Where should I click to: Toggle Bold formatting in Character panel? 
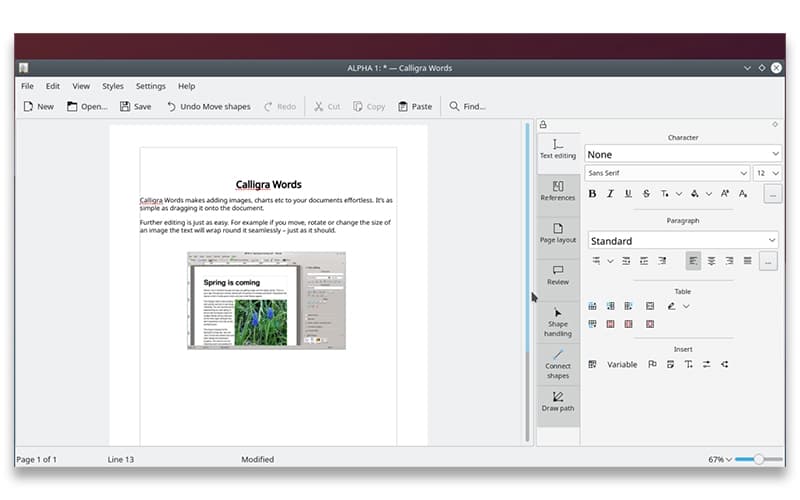point(592,194)
